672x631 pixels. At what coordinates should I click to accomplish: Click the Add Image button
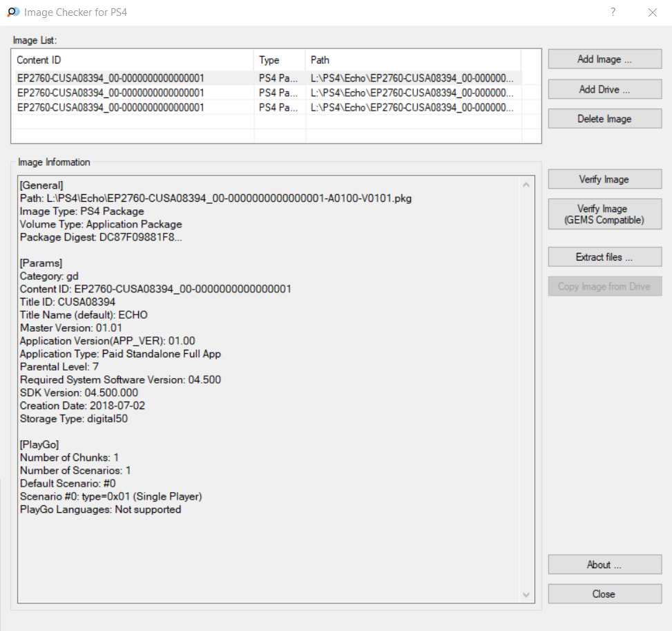[605, 59]
